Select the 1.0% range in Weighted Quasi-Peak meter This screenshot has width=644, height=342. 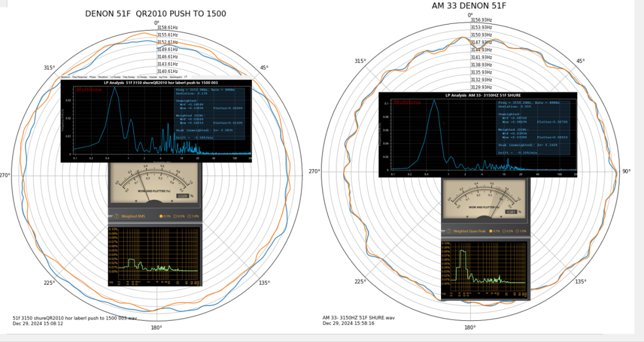click(523, 231)
